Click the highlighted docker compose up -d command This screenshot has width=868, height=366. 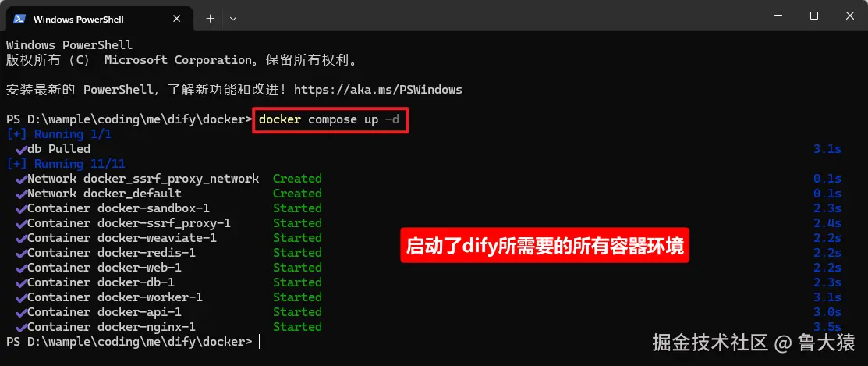click(x=331, y=119)
